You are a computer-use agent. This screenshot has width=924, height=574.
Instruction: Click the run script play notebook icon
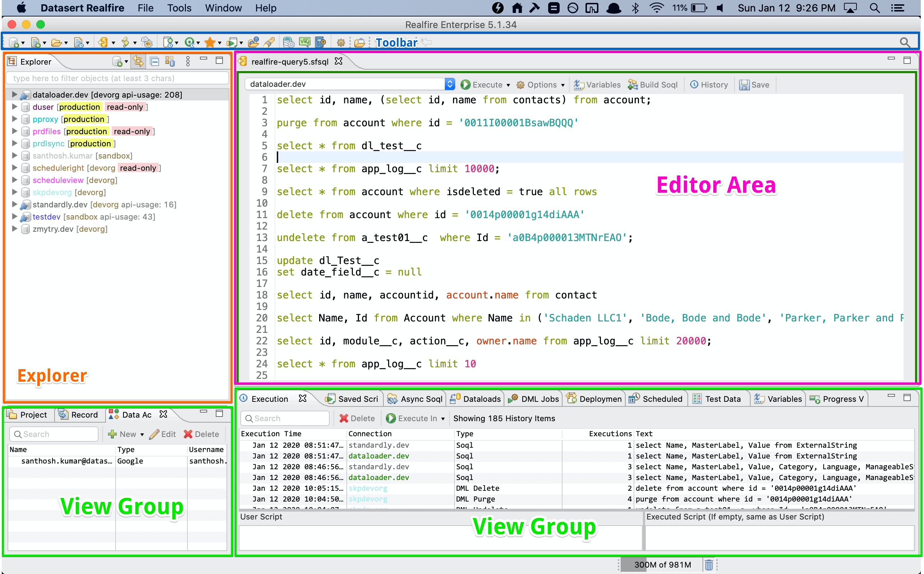232,42
